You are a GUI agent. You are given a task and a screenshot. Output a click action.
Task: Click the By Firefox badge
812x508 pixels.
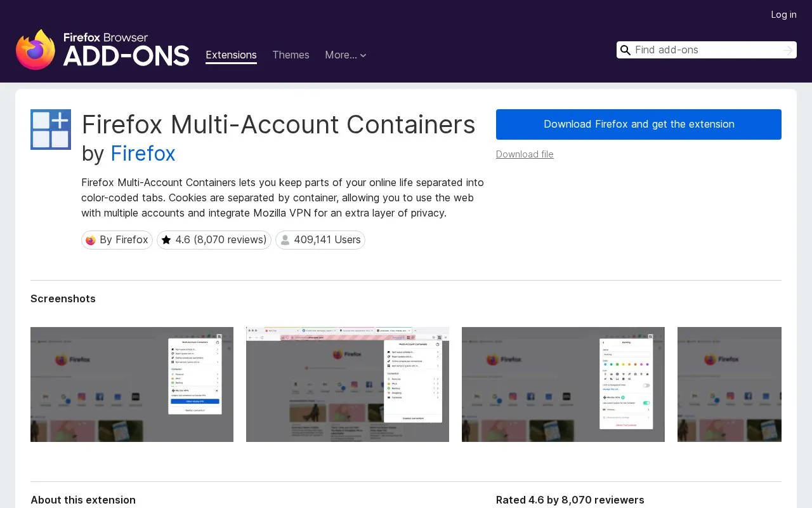117,240
